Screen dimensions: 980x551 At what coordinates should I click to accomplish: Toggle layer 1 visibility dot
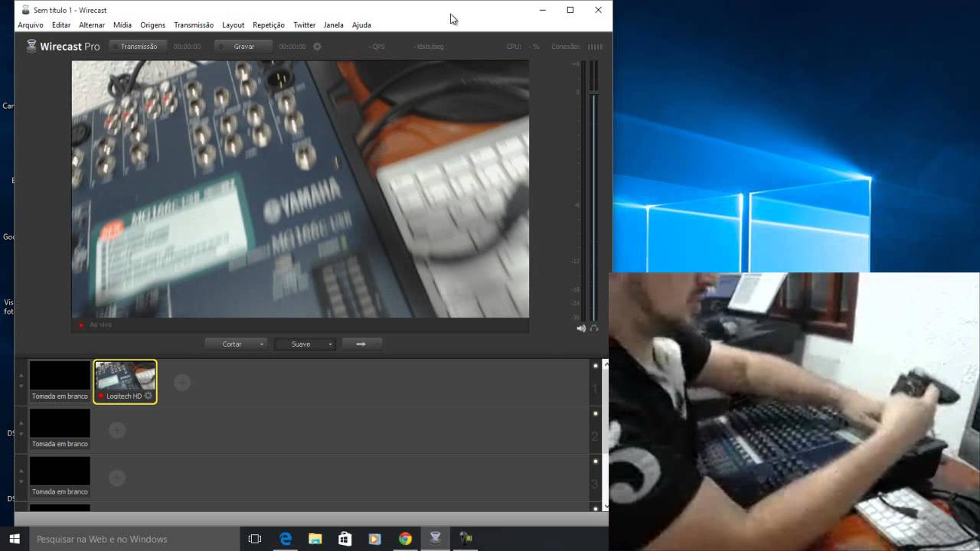596,366
